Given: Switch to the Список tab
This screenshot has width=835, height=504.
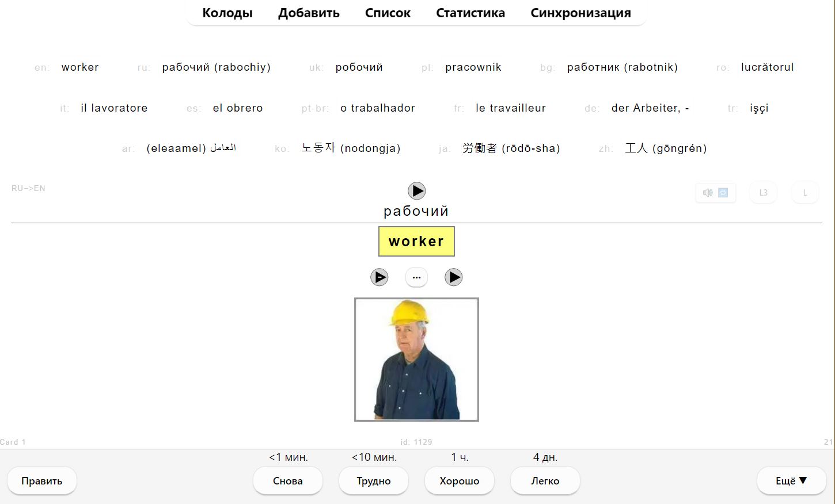Looking at the screenshot, I should (388, 13).
